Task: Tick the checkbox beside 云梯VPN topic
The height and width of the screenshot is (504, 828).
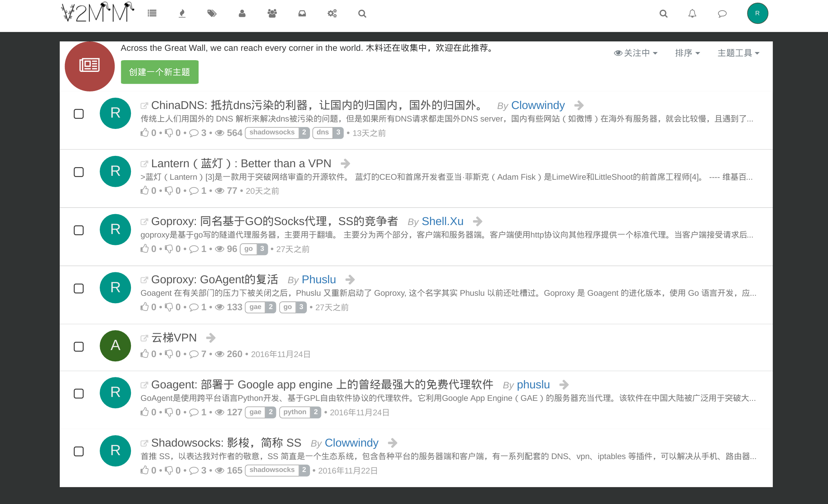Action: [x=79, y=347]
